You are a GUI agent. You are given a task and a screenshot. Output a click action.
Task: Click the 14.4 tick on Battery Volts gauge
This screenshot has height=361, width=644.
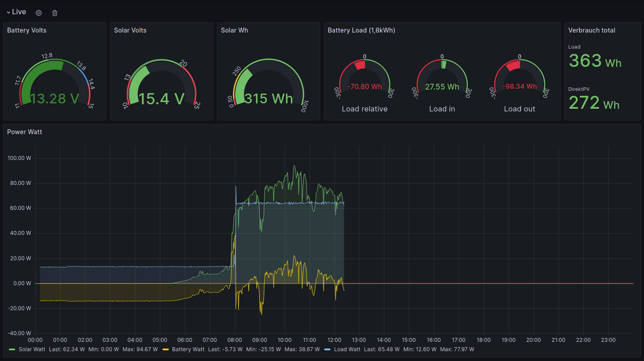tap(91, 84)
